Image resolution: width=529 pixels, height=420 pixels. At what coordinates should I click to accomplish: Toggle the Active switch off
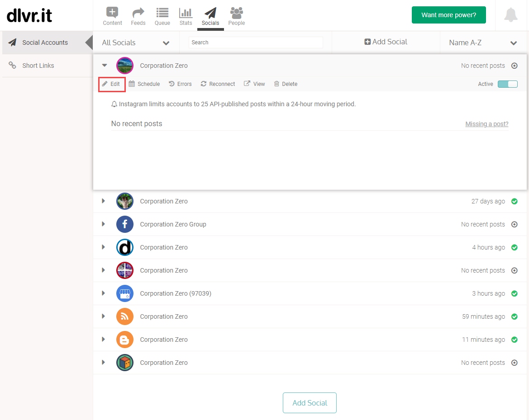507,84
